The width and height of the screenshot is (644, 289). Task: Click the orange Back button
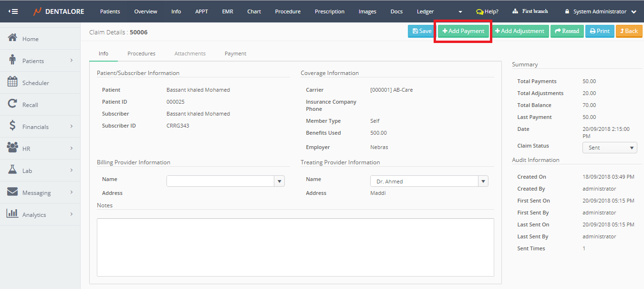tap(629, 31)
